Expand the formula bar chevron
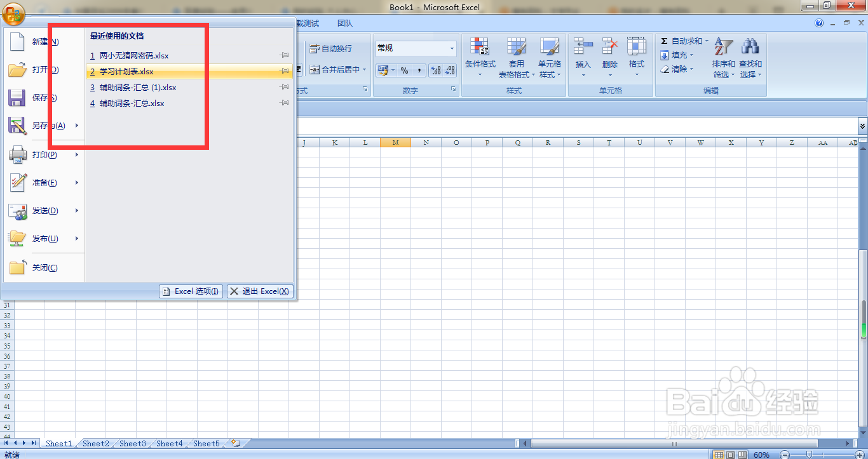868x459 pixels. tap(862, 126)
